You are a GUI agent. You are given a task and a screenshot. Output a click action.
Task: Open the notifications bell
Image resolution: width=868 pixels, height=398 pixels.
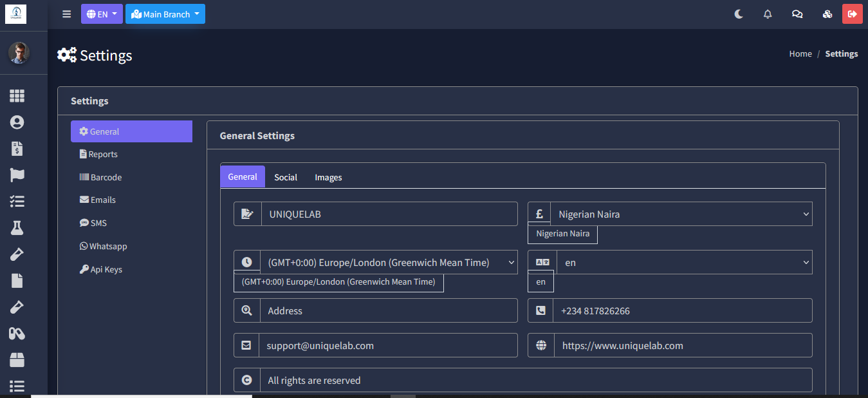[x=768, y=14]
